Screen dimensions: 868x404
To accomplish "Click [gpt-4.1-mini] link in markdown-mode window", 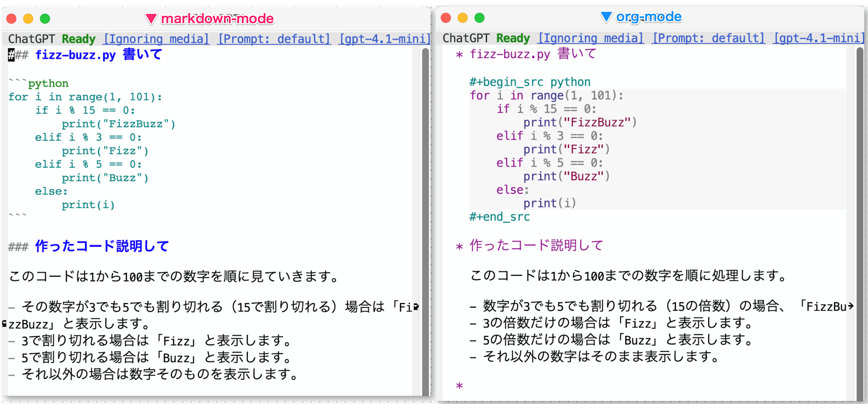I will [x=385, y=39].
